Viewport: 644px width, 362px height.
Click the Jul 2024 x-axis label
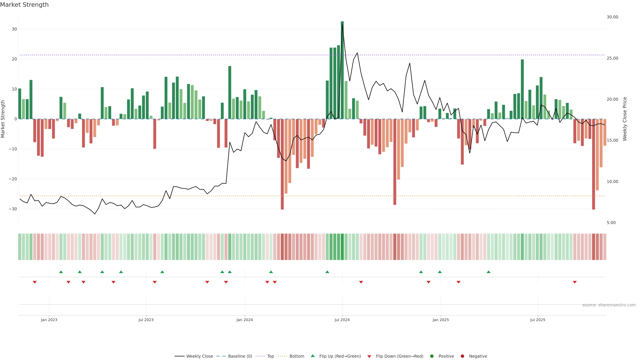click(342, 320)
